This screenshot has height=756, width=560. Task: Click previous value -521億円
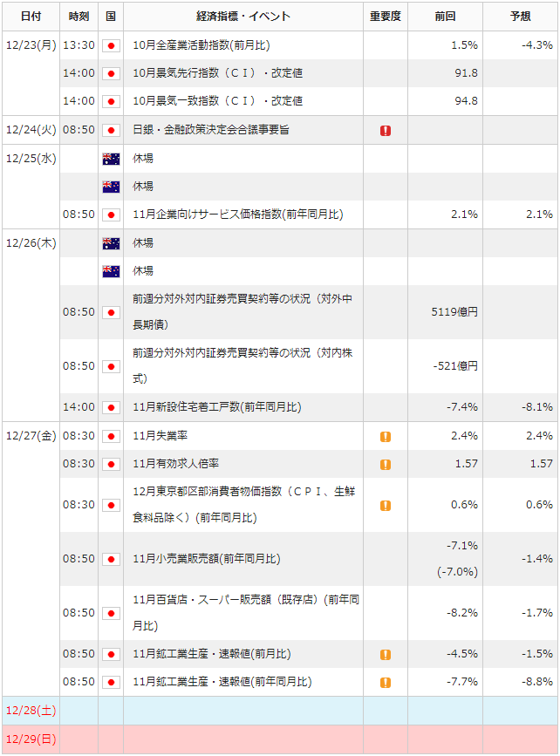(455, 366)
